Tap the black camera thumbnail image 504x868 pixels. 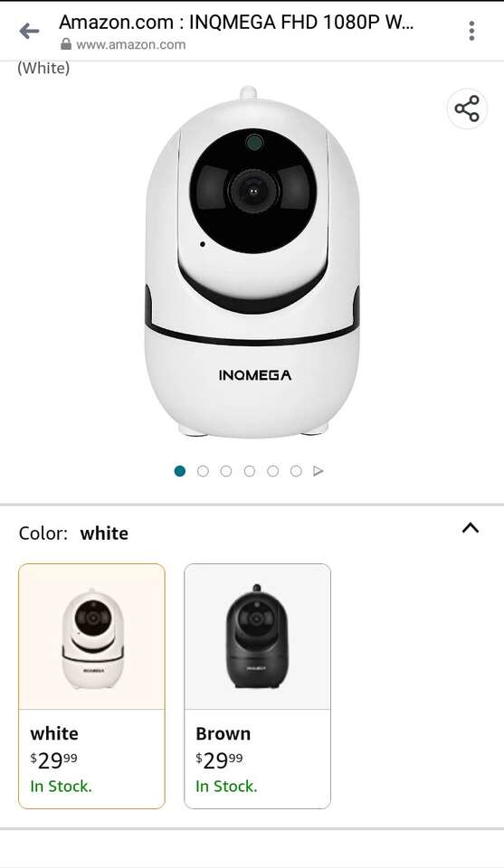[256, 637]
